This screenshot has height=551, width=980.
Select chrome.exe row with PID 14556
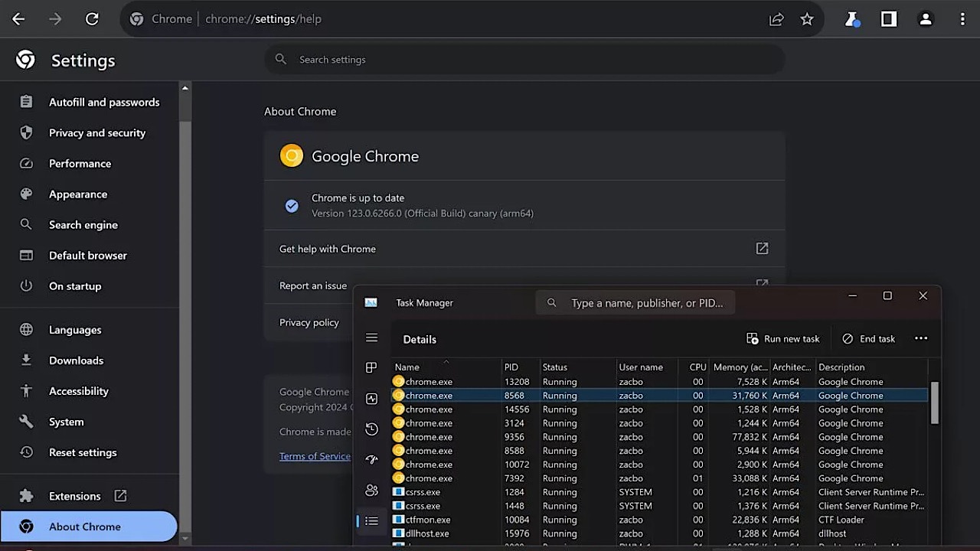point(659,409)
